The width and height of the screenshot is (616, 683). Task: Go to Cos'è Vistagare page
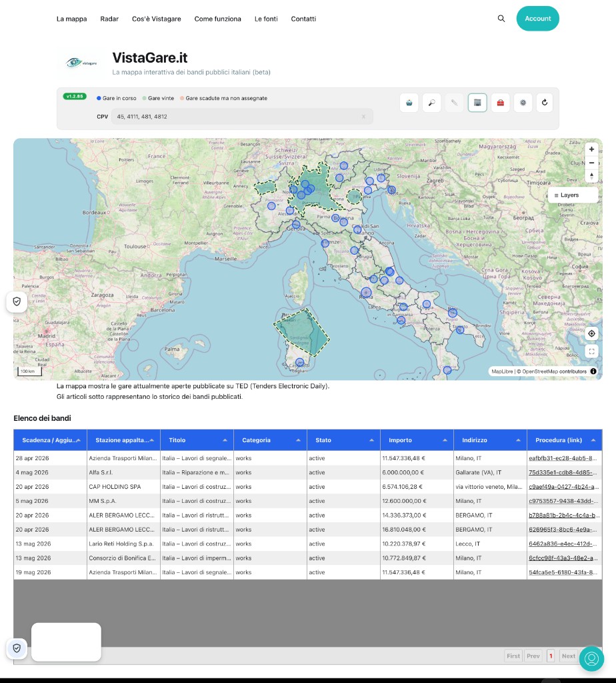click(156, 19)
